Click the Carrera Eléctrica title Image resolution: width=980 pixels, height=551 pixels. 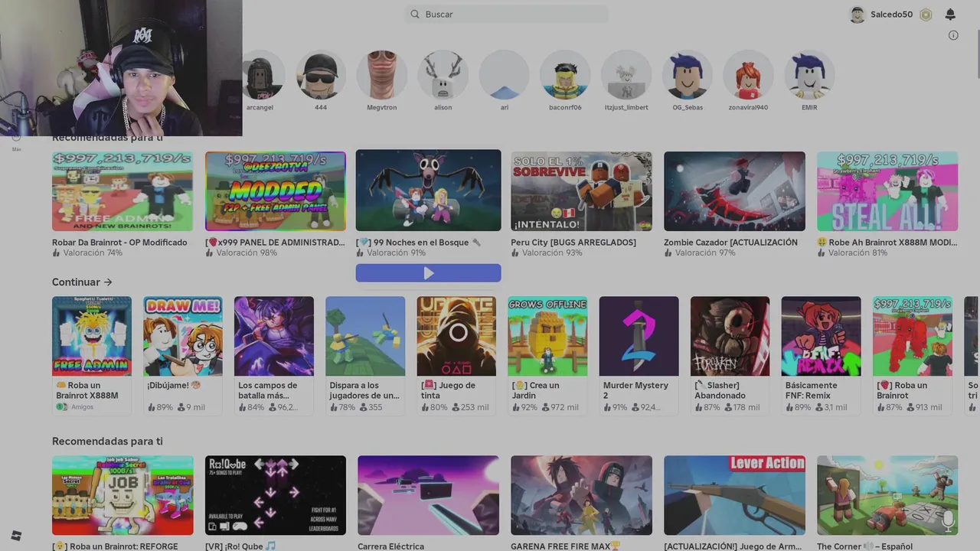coord(390,546)
